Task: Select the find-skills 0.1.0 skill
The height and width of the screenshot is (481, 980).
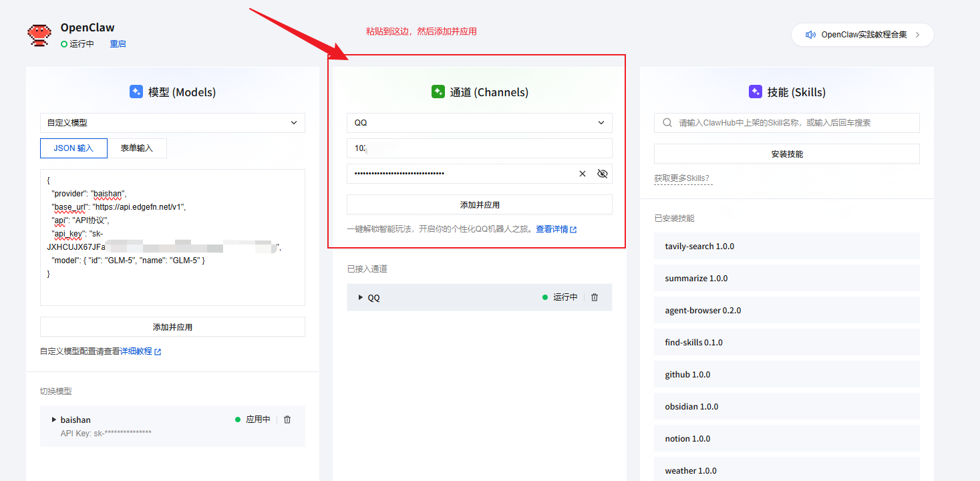Action: pos(786,342)
